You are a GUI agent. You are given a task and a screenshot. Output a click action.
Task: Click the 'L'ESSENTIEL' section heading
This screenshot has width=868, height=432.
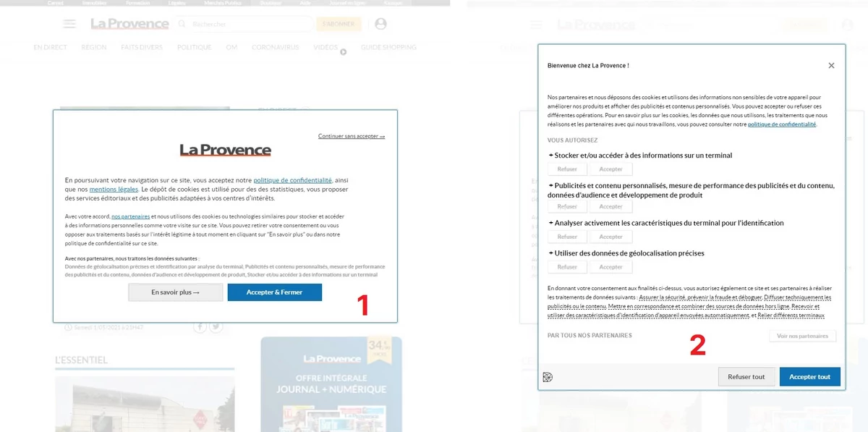pos(81,360)
